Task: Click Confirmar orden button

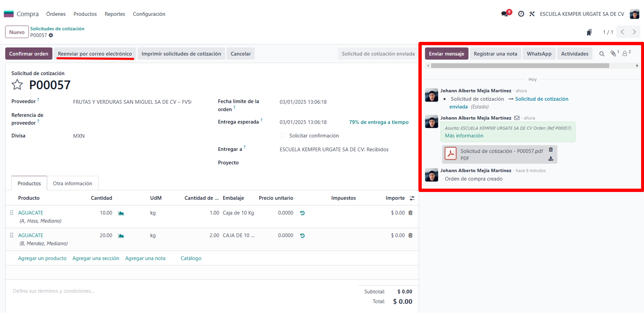Action: click(29, 54)
